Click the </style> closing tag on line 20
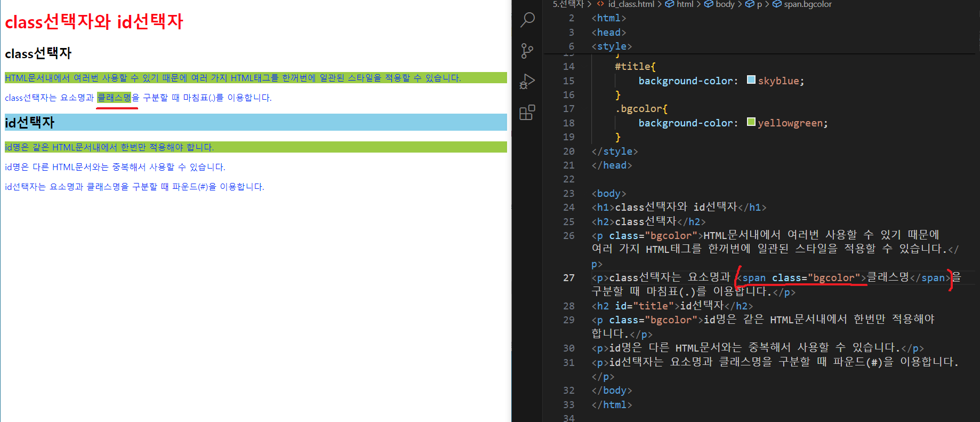This screenshot has height=422, width=980. click(615, 152)
